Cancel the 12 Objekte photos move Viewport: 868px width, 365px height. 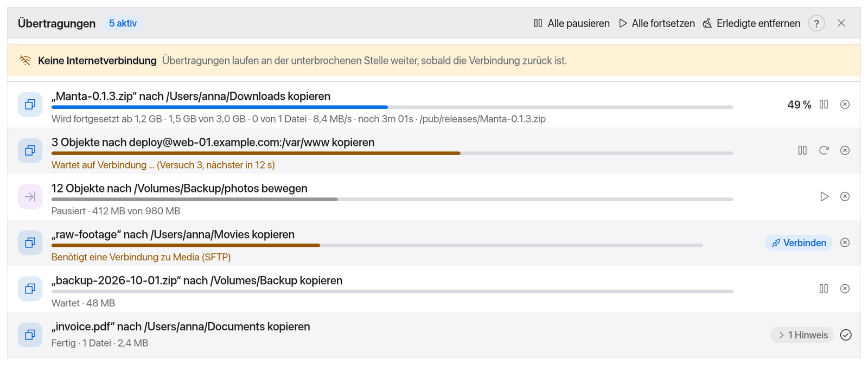845,196
